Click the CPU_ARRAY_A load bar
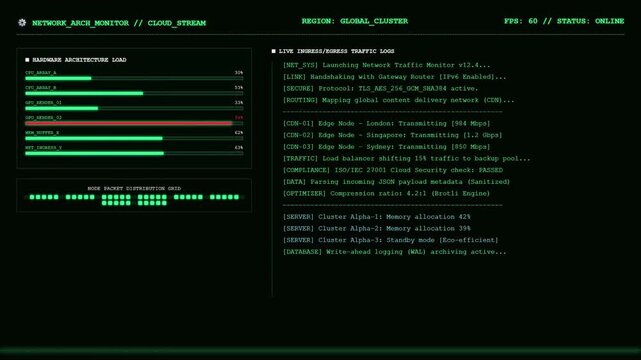The height and width of the screenshot is (360, 641). [x=134, y=78]
